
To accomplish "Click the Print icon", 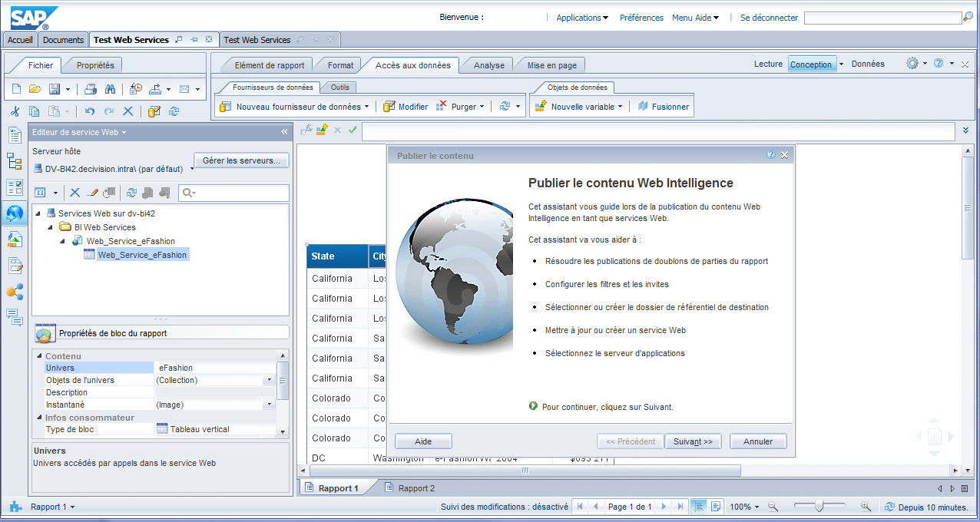I will pyautogui.click(x=91, y=89).
